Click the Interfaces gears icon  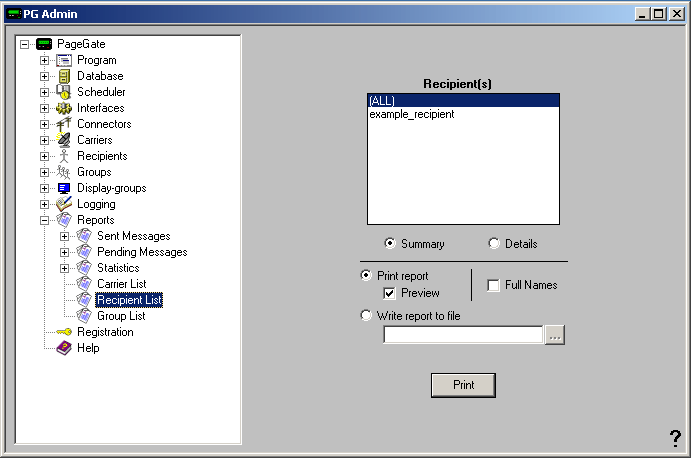tap(64, 108)
